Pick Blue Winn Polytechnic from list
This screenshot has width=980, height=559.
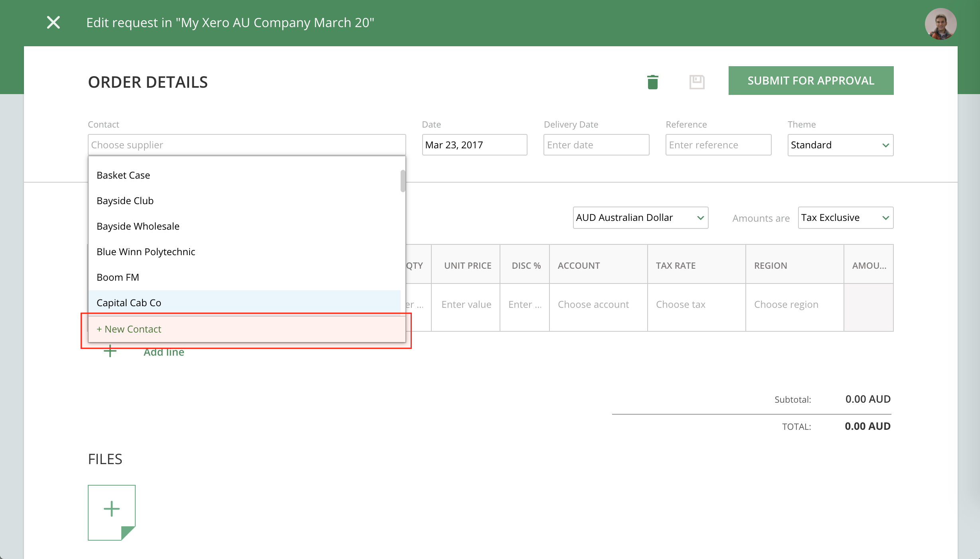146,252
